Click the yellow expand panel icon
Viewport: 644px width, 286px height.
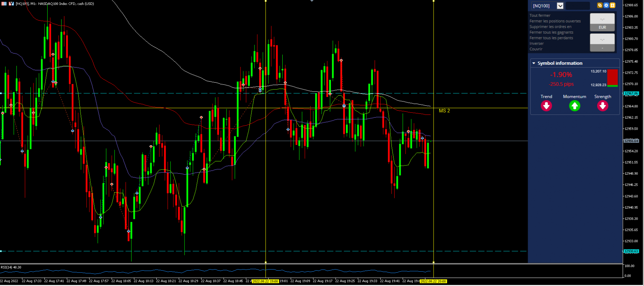613,5
